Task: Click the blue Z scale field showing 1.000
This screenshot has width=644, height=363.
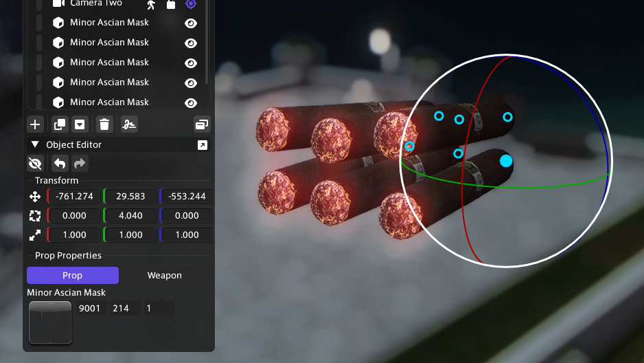Action: 187,234
